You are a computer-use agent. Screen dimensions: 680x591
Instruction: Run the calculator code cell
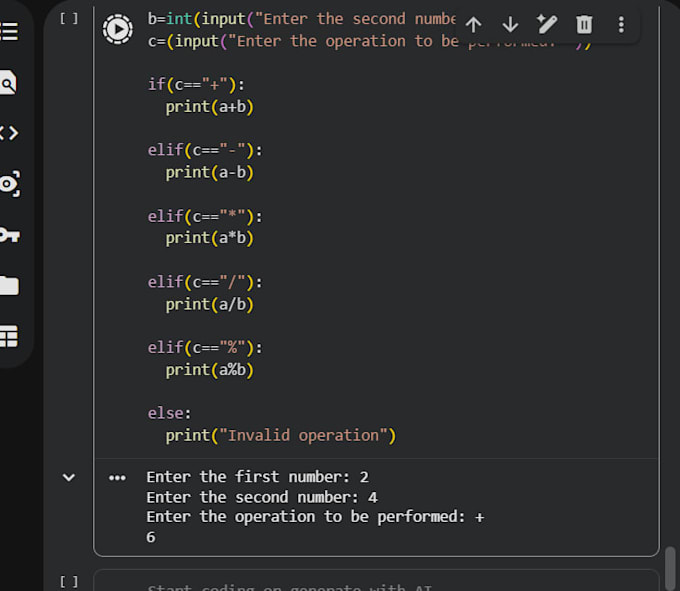(x=118, y=29)
